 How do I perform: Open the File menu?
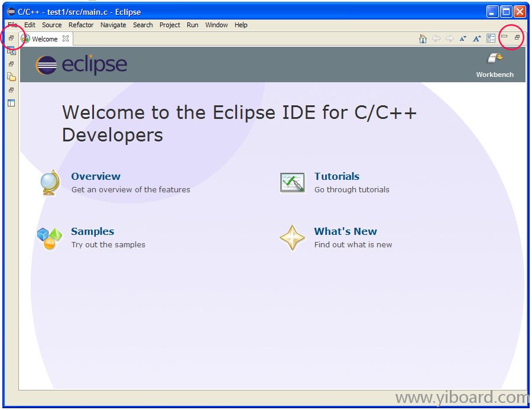pos(12,25)
